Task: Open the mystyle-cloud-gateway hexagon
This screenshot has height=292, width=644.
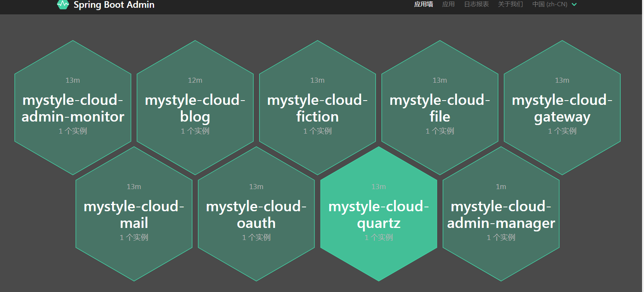Action: 562,108
